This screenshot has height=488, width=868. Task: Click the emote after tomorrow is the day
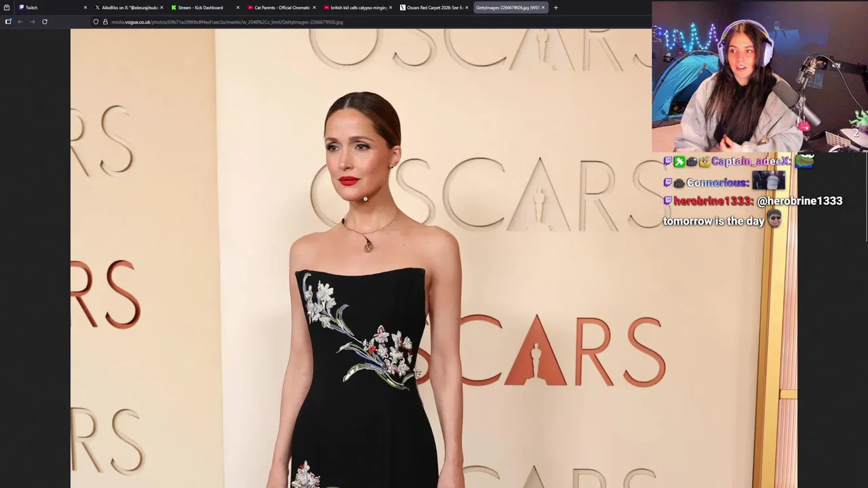click(x=774, y=220)
